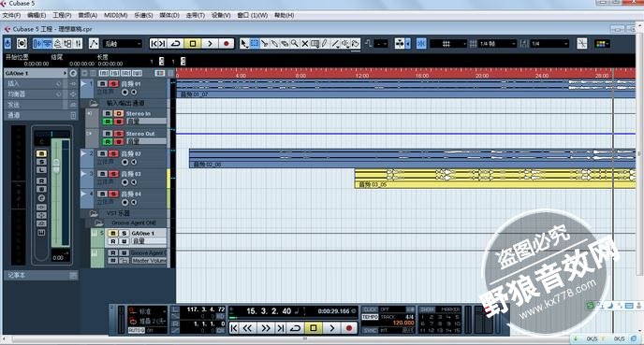Click the toolbar Record button
Screen dimensions: 644x345
tap(226, 44)
